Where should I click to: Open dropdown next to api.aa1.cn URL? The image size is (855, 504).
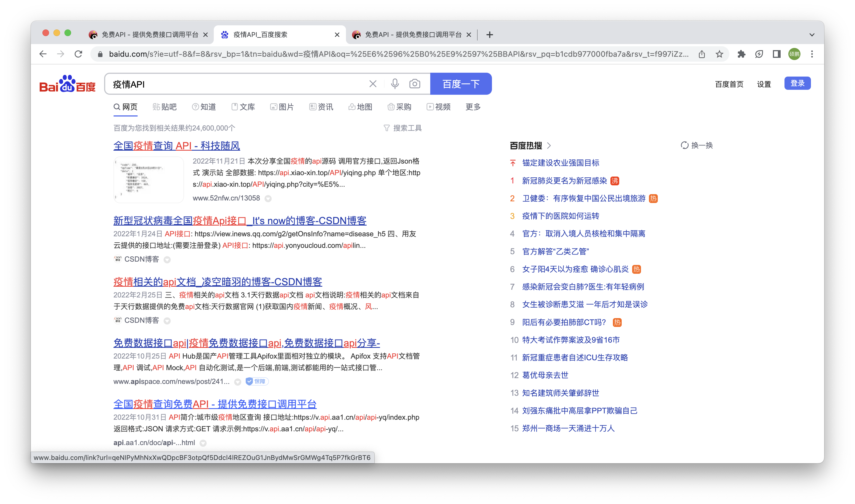coord(203,443)
